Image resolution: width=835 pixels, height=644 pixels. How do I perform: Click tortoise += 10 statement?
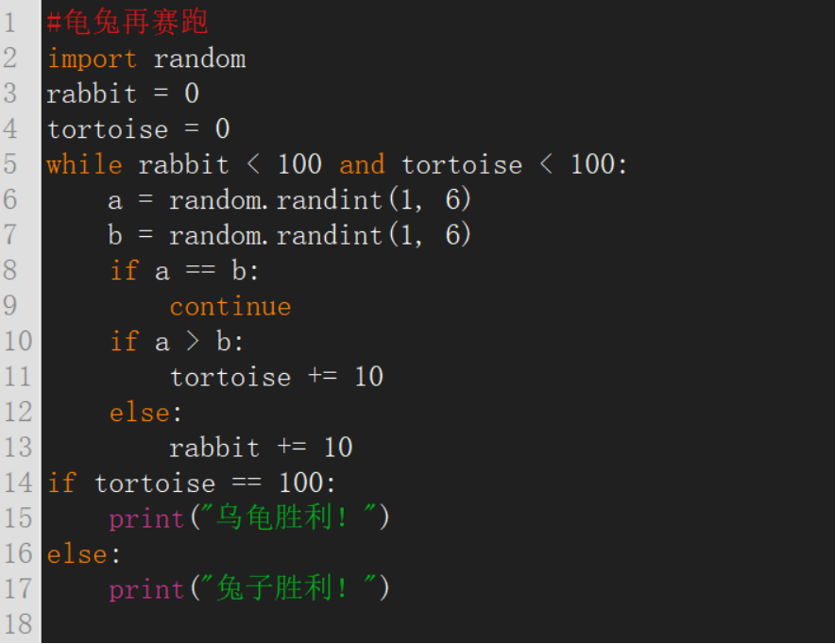277,377
